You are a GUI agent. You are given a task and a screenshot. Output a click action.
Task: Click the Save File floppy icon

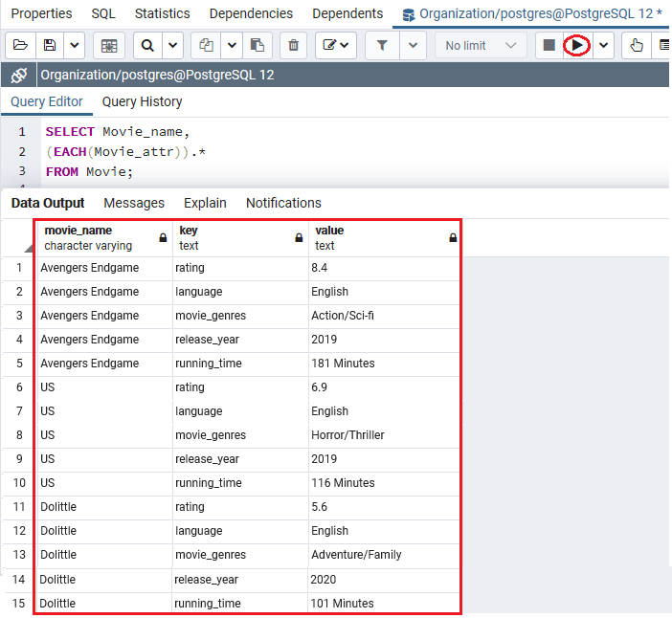[x=50, y=45]
